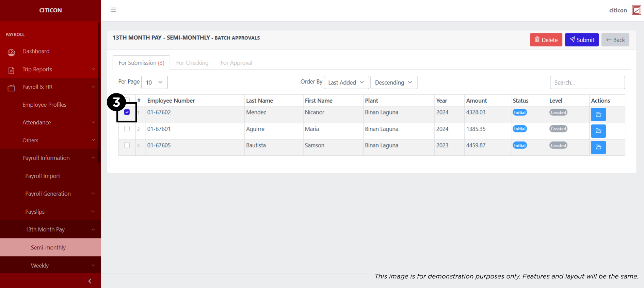Viewport: 644px width, 288px height.
Task: Open the Last Added order dropdown
Action: tap(346, 82)
